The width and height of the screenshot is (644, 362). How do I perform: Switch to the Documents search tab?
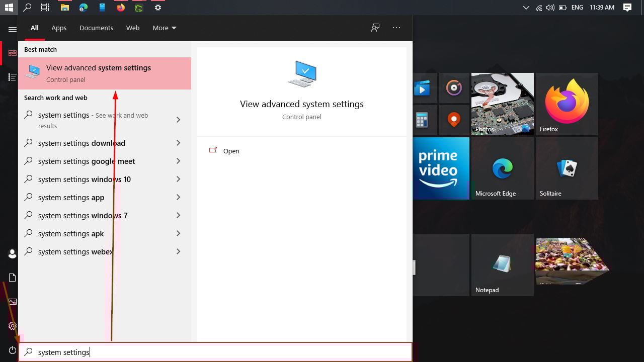point(96,28)
